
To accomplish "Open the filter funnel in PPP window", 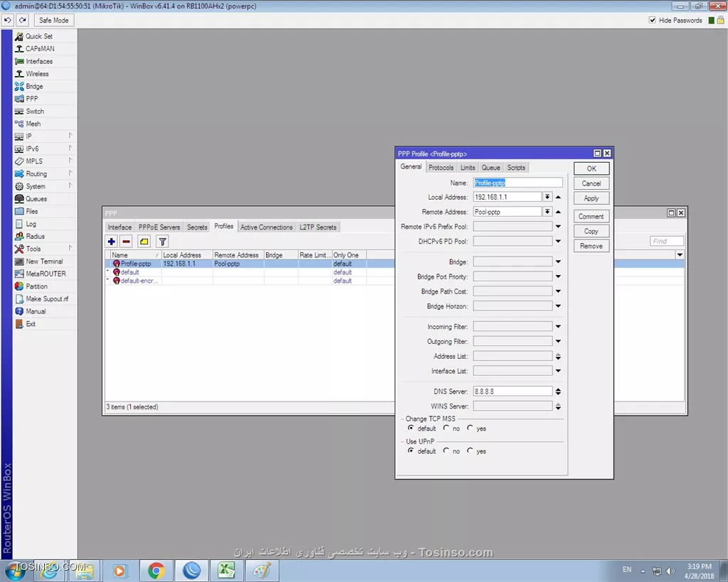I will pos(163,242).
